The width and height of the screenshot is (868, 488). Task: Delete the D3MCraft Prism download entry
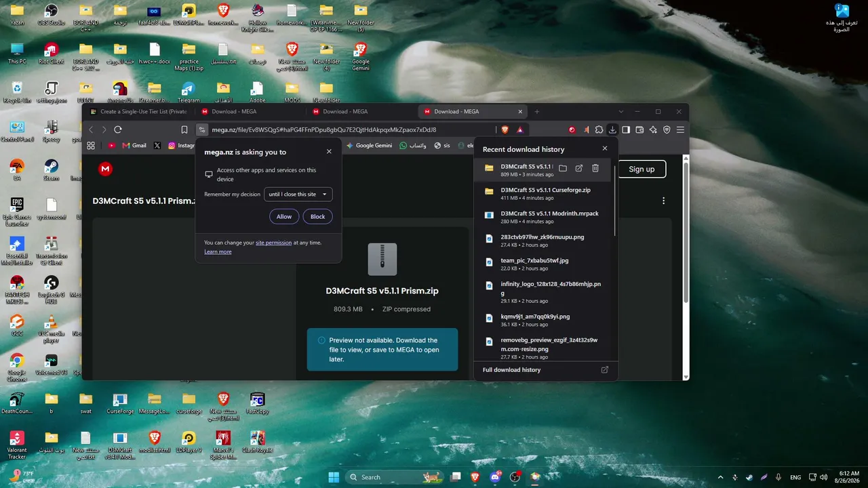coord(595,168)
